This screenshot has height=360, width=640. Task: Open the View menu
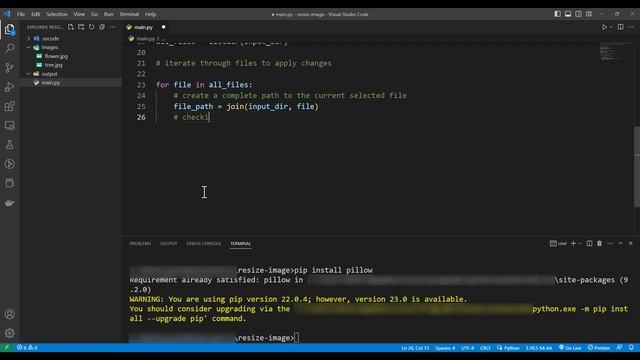coord(79,14)
